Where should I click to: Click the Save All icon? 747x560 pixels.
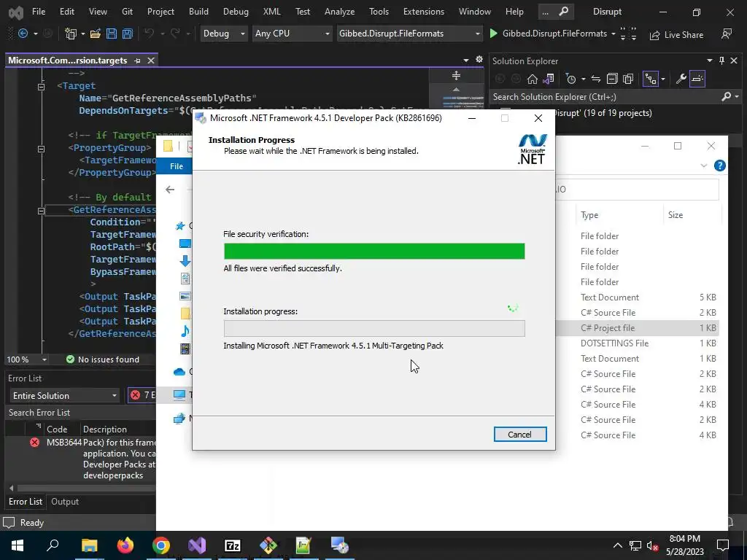(x=127, y=34)
